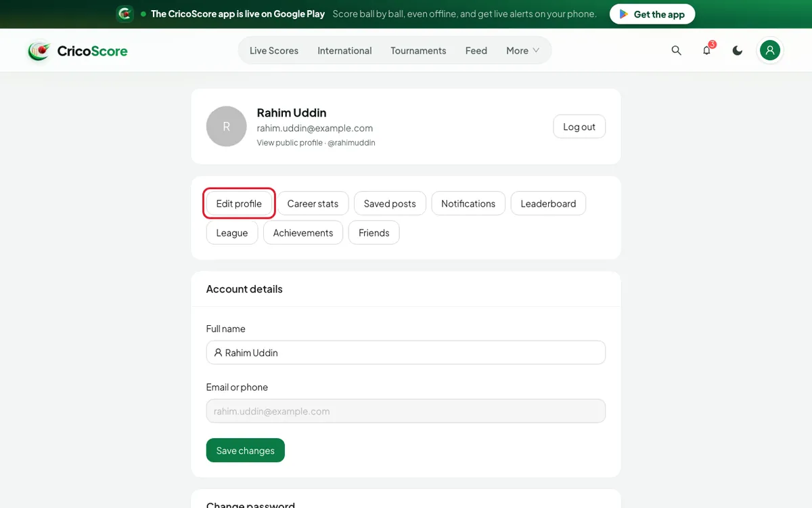Click the CricoScore logo in the header
This screenshot has height=508, width=812.
point(77,51)
